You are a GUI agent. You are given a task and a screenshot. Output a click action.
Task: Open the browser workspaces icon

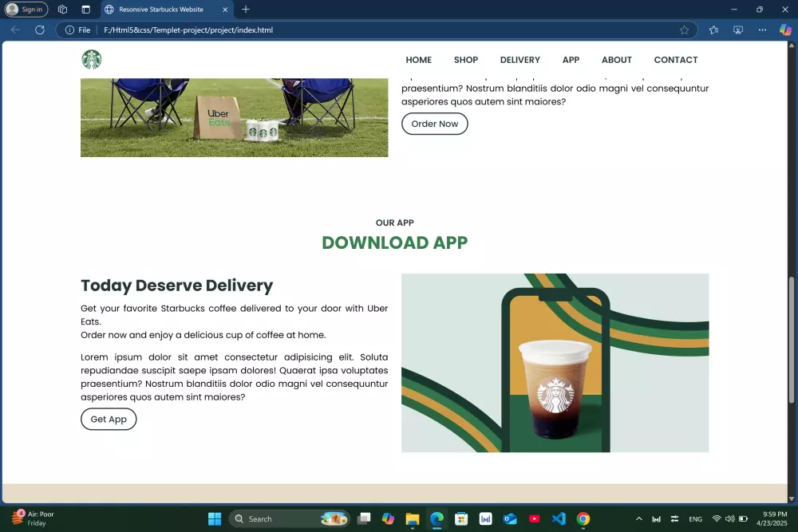pyautogui.click(x=62, y=9)
